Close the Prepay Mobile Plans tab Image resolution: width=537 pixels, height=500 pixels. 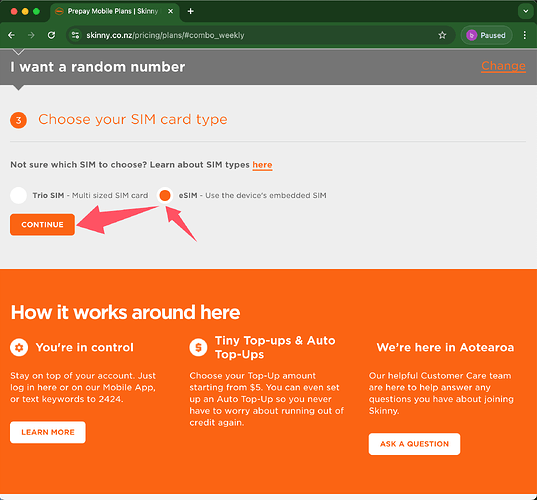tap(170, 11)
